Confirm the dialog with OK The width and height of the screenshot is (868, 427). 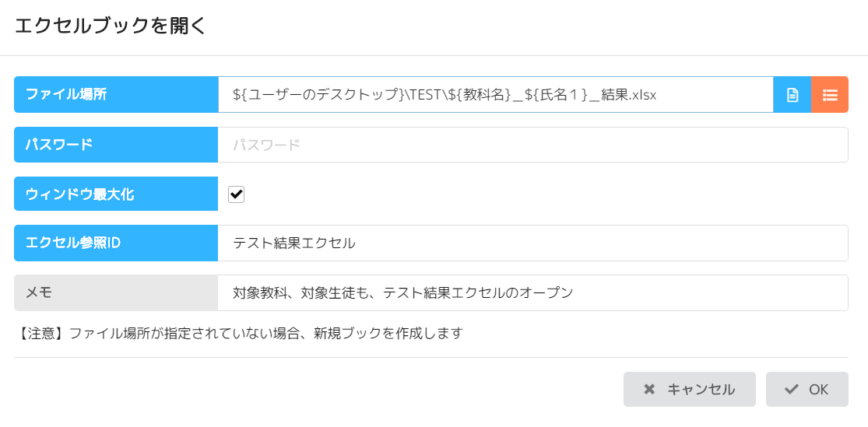coord(807,390)
